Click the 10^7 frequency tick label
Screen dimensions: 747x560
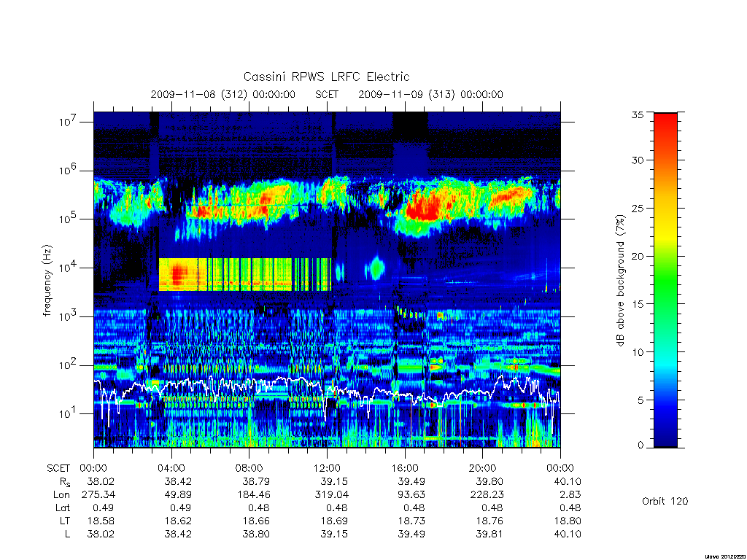69,122
